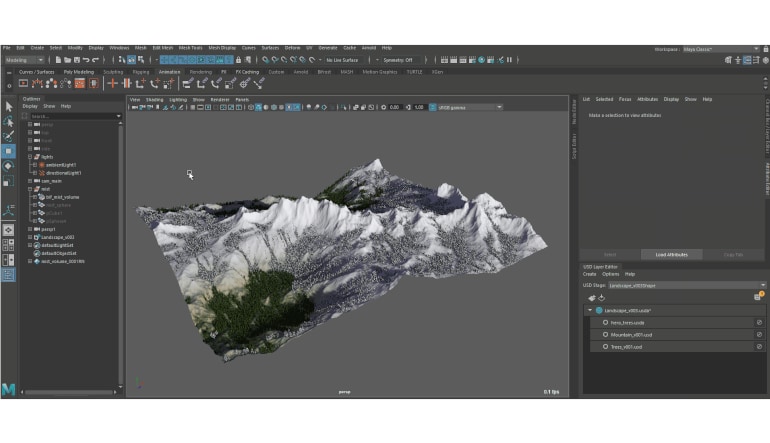
Task: Open the Modeling Toolkit icon at top right
Action: click(x=728, y=60)
